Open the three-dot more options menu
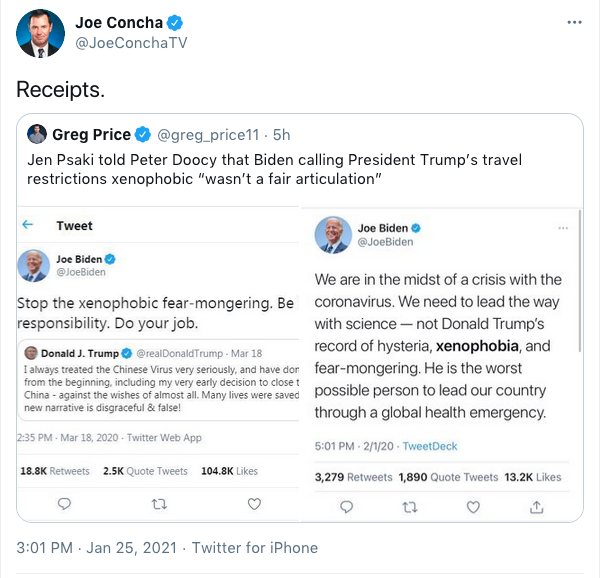 [573, 22]
